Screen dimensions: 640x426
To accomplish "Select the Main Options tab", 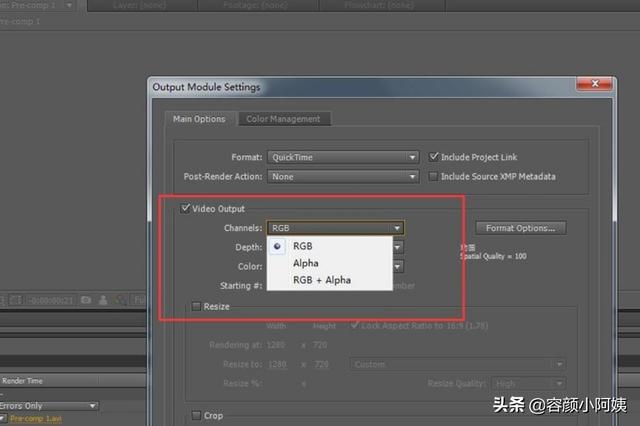I will pos(199,119).
